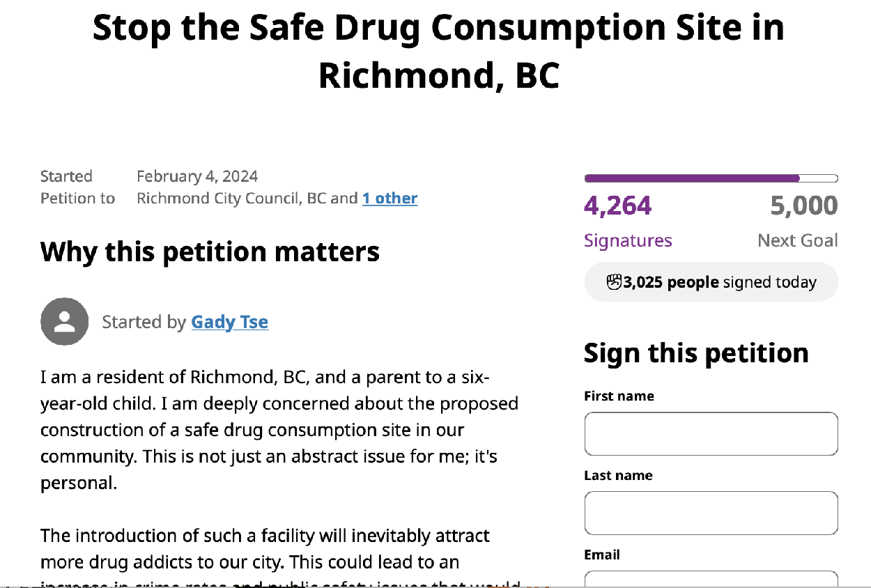
Task: Focus the Last name input field
Action: tap(711, 513)
